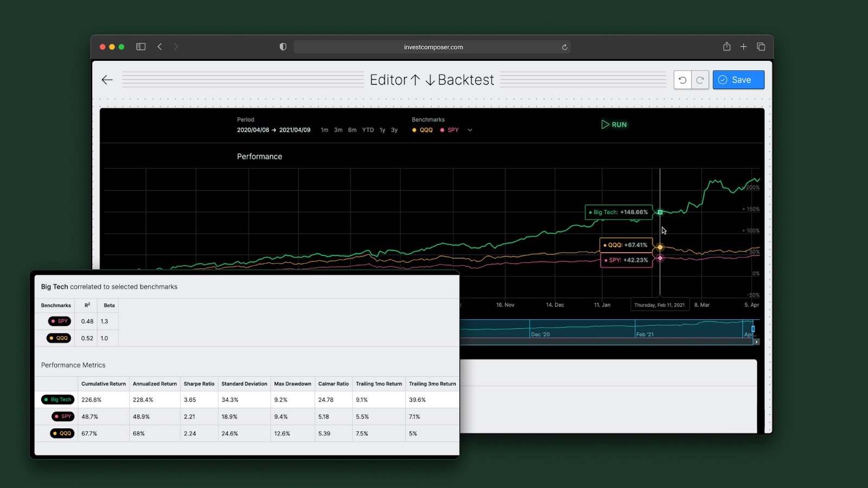
Task: Click the back arrow in editor header
Action: (x=107, y=80)
